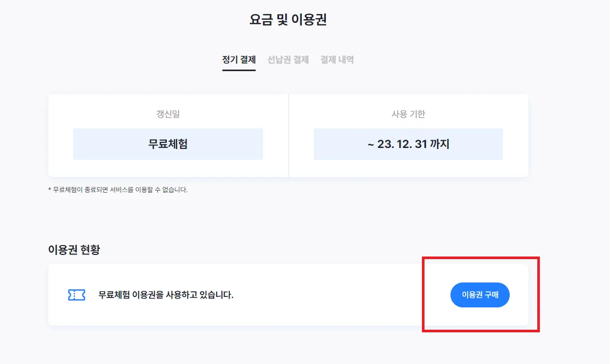Go to the 결제 내역 tab
The image size is (610, 364).
click(337, 60)
